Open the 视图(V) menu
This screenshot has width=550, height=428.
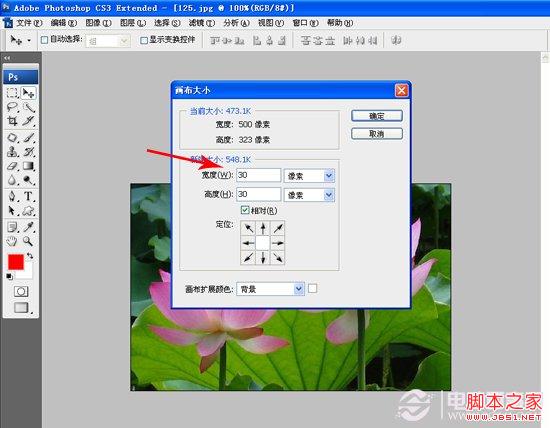pyautogui.click(x=271, y=23)
